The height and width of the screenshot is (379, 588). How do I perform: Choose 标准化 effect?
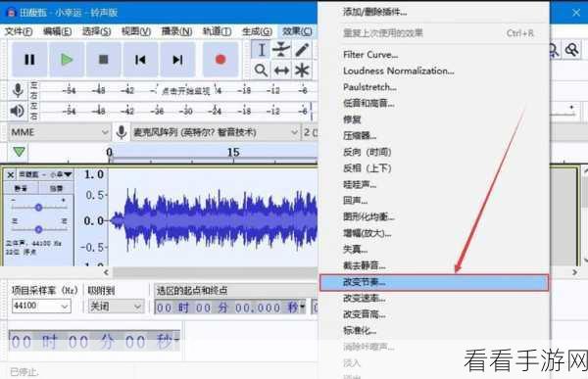[433, 331]
